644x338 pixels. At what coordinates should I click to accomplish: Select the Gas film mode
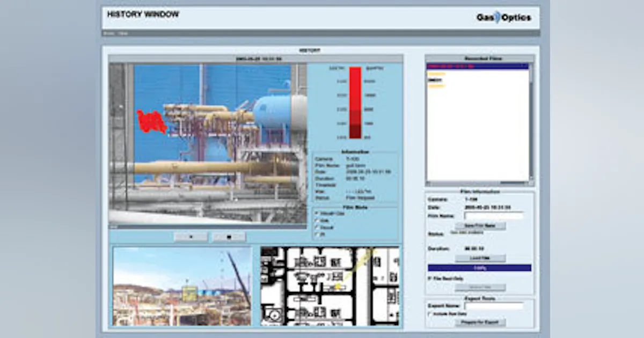(x=316, y=220)
